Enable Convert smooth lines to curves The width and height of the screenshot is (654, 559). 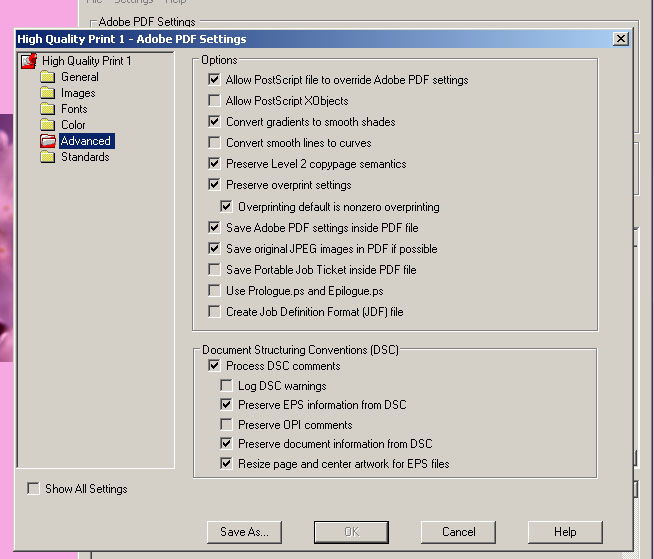(x=214, y=143)
